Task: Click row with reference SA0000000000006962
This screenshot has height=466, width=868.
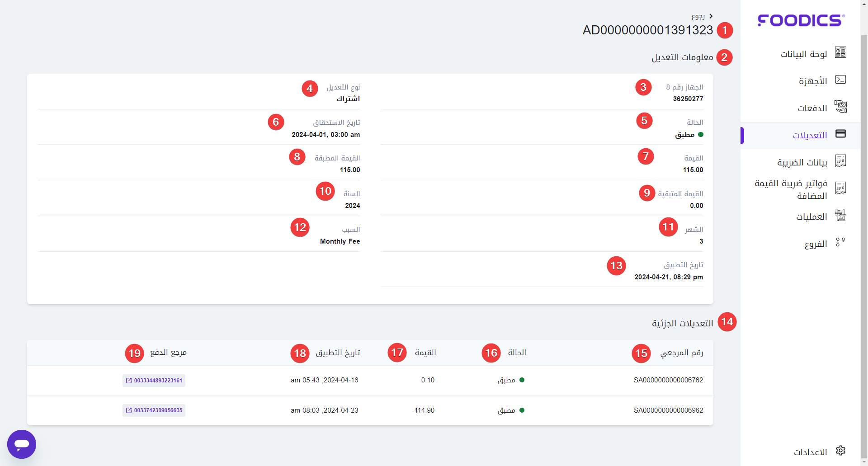Action: (x=668, y=410)
